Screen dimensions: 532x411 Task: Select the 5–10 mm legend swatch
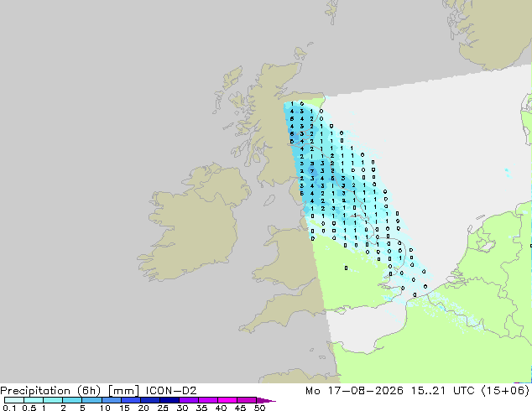(x=91, y=400)
